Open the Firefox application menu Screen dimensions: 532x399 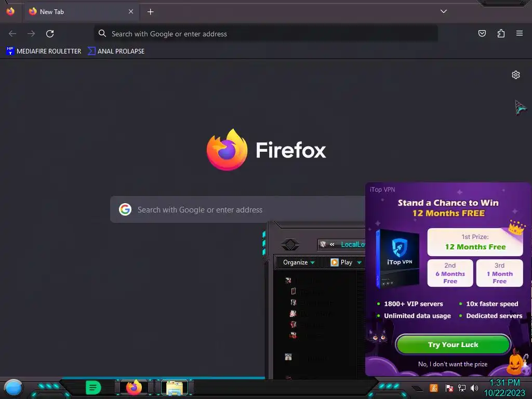coord(519,33)
